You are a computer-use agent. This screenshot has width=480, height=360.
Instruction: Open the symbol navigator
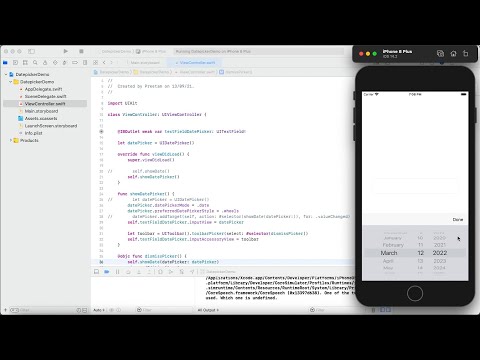tap(25, 63)
